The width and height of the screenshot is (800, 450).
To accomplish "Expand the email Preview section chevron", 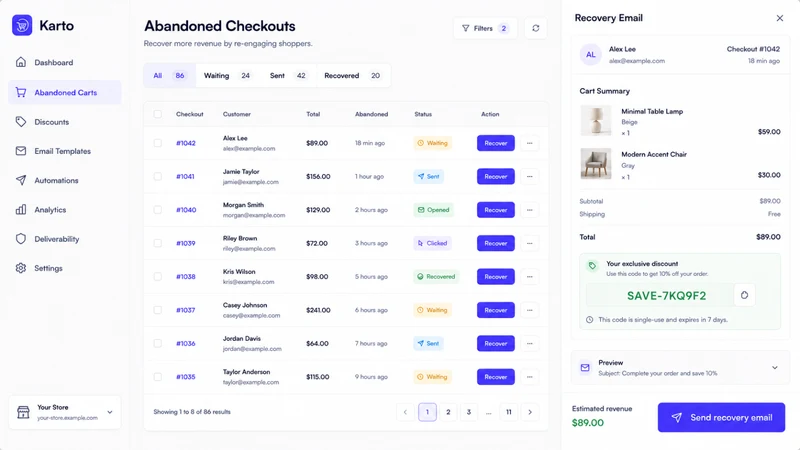I will [774, 367].
